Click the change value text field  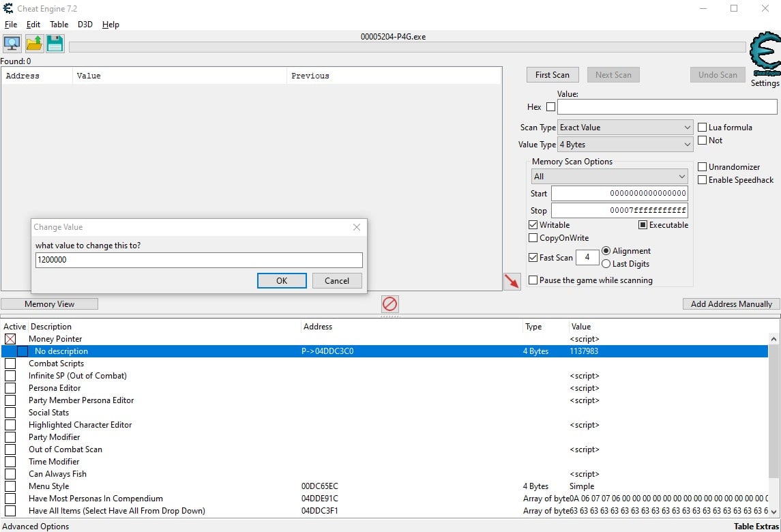click(x=199, y=260)
